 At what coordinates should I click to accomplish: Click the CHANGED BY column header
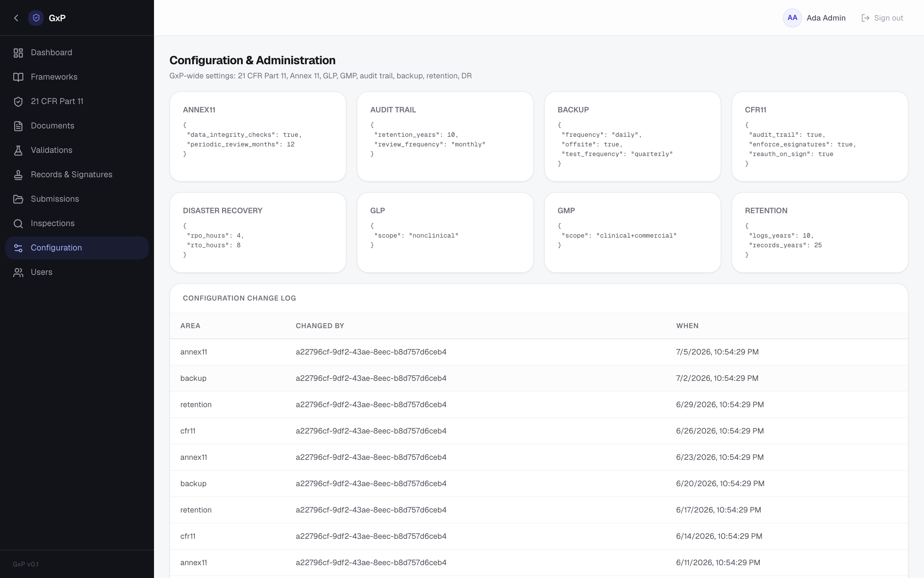[320, 326]
